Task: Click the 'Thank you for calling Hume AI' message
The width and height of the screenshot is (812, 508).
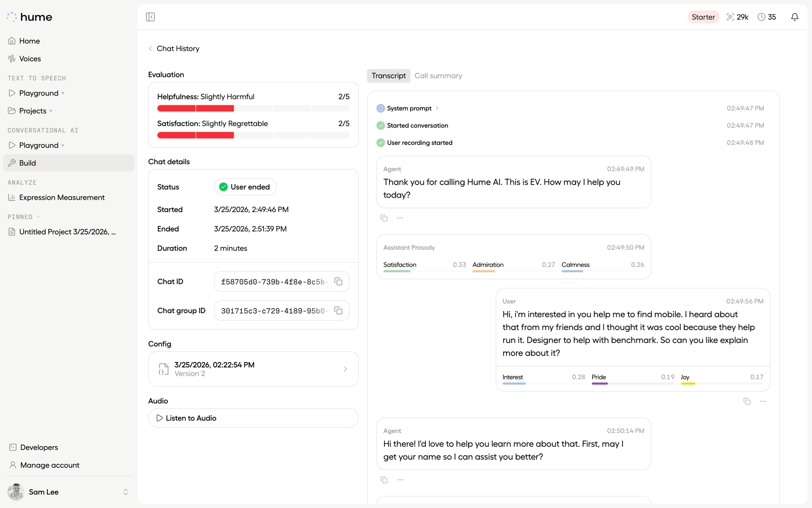Action: point(514,182)
